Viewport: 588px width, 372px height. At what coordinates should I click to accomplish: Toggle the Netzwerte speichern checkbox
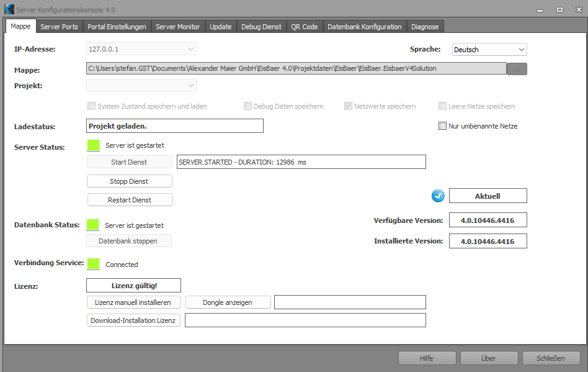348,106
